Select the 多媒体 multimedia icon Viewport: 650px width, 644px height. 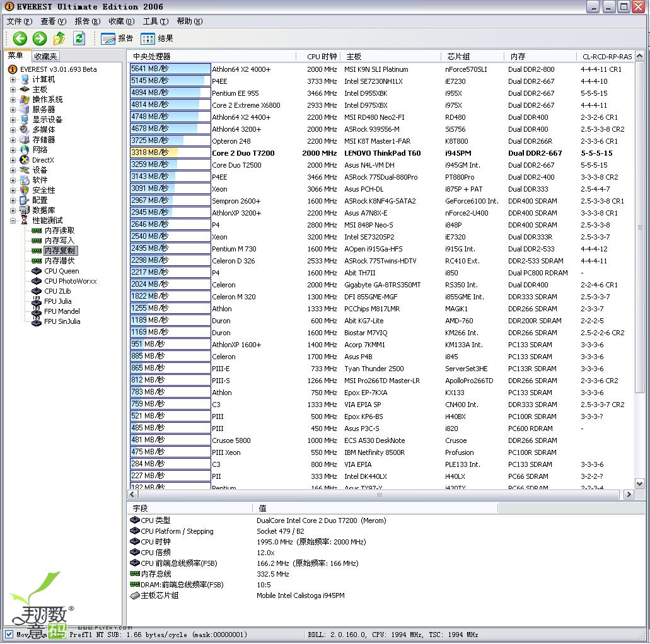(x=25, y=129)
